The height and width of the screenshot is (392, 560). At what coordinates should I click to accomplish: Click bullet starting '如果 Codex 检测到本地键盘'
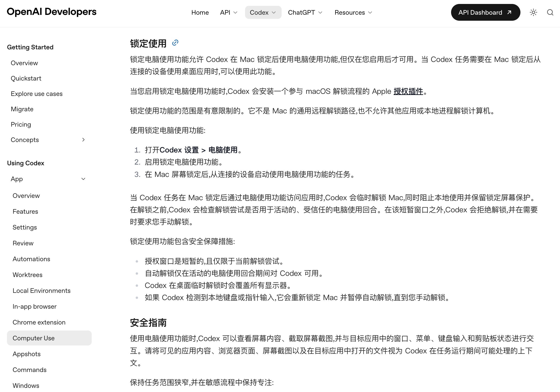(x=297, y=297)
